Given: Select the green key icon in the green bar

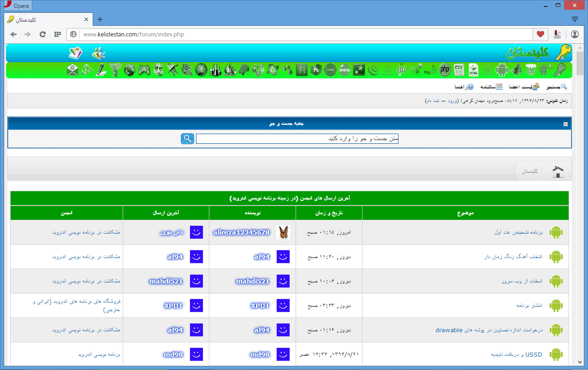Looking at the screenshot, I should coord(559,70).
